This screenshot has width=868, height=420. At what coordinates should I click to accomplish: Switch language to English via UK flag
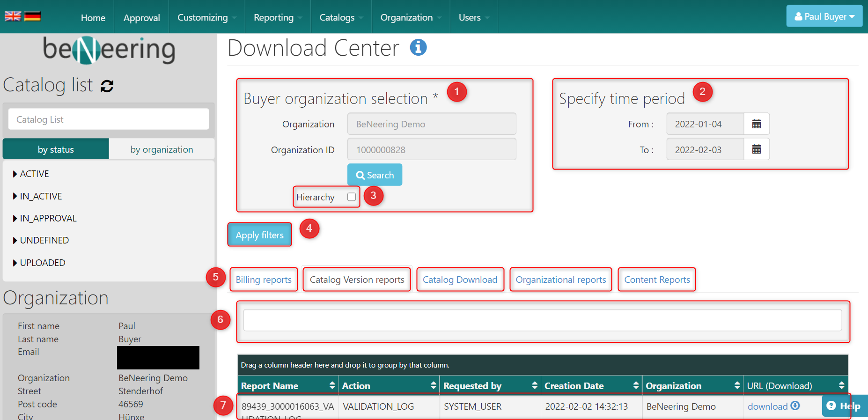13,16
